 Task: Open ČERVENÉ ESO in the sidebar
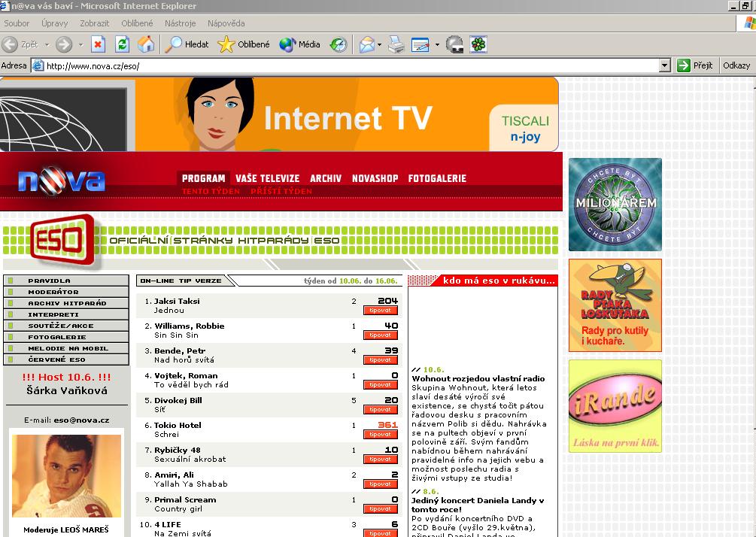66,360
